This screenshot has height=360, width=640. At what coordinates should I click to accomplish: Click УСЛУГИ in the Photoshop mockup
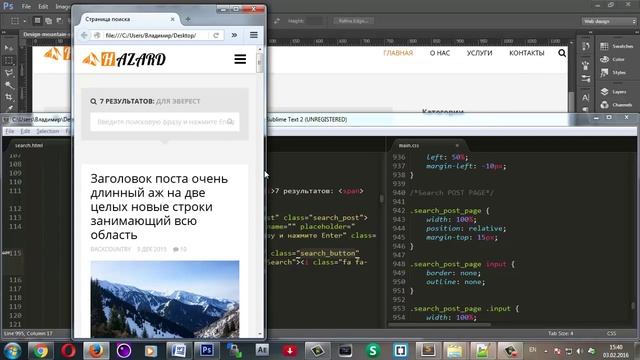click(480, 53)
